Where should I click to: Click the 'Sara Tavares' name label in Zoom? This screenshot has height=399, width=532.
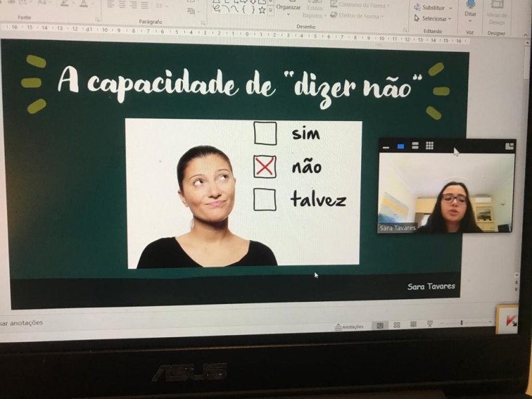click(x=397, y=228)
